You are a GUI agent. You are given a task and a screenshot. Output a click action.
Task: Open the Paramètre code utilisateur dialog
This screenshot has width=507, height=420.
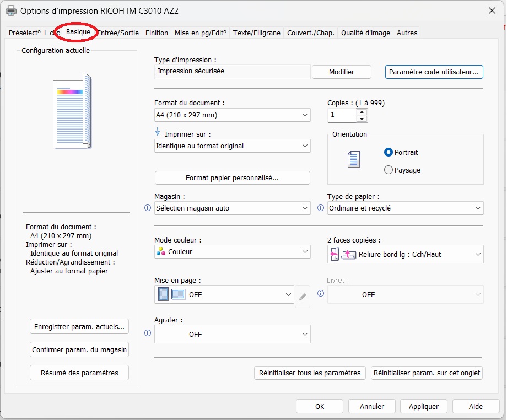point(434,72)
